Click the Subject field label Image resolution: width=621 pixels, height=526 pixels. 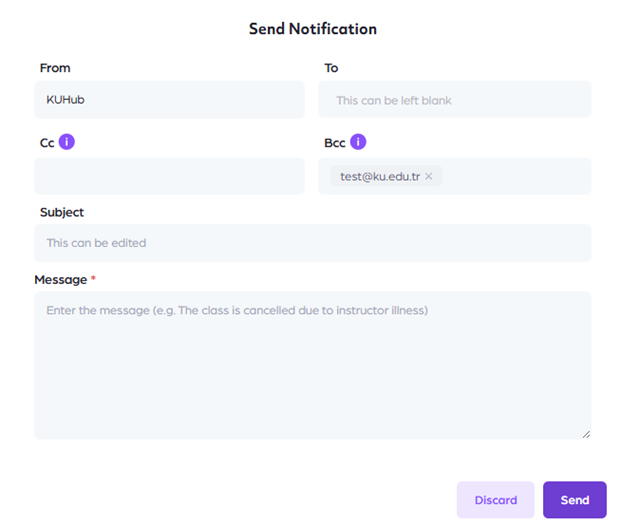(62, 212)
